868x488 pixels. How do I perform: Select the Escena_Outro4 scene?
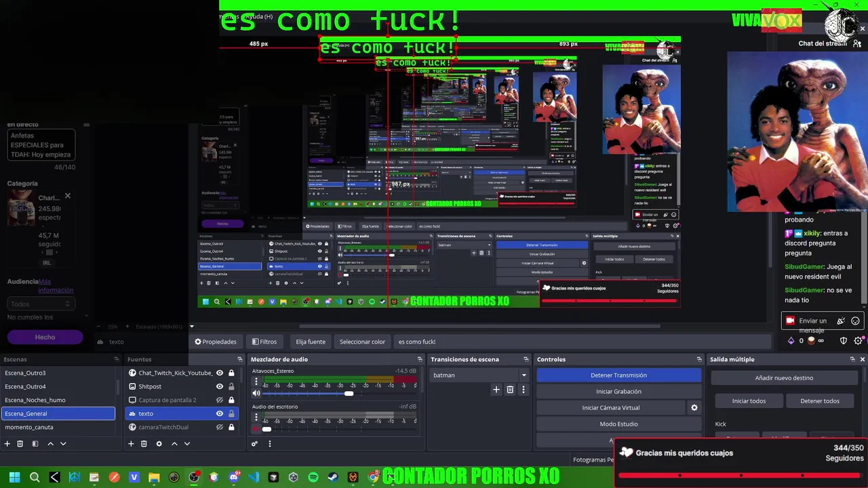(58, 386)
